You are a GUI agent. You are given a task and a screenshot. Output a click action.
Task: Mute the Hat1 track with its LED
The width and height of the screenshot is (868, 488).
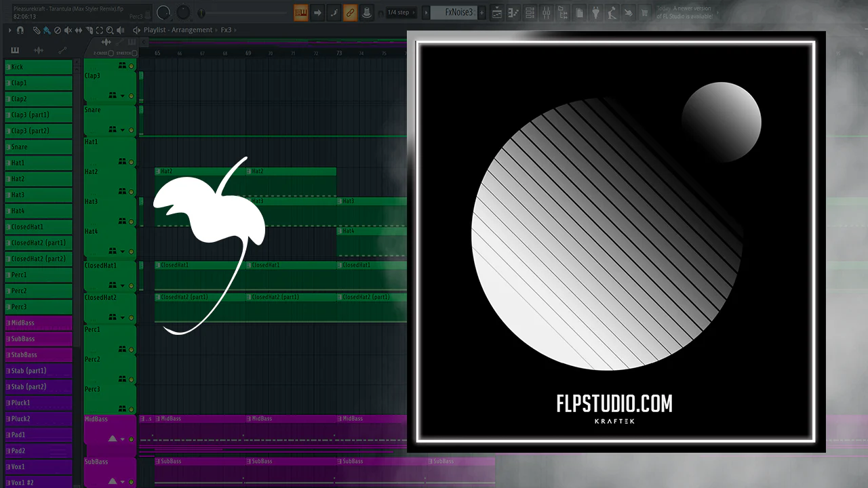[x=132, y=162]
